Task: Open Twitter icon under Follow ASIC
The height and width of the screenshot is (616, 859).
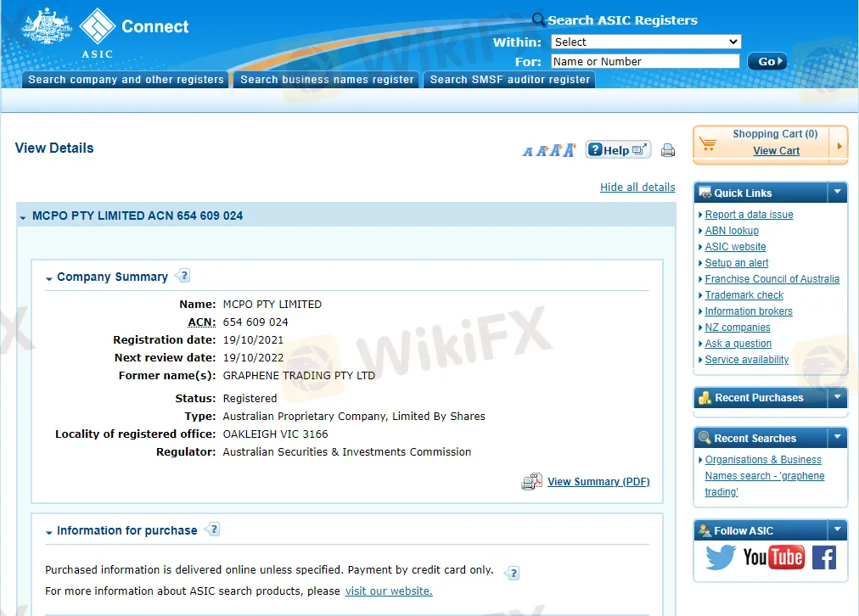Action: 721,557
